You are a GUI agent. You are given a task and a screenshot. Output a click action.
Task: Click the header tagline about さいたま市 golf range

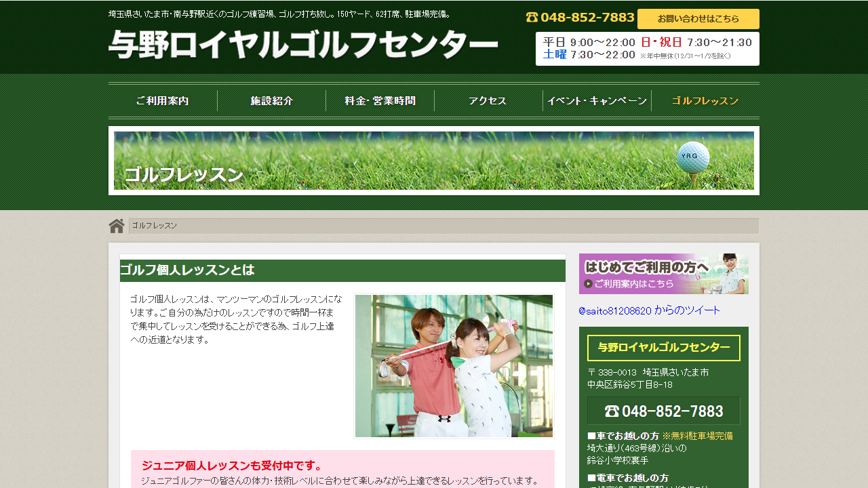(280, 14)
